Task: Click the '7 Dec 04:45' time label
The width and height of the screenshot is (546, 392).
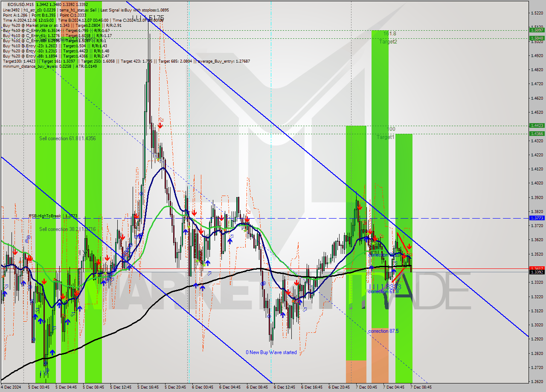Action: click(x=393, y=387)
